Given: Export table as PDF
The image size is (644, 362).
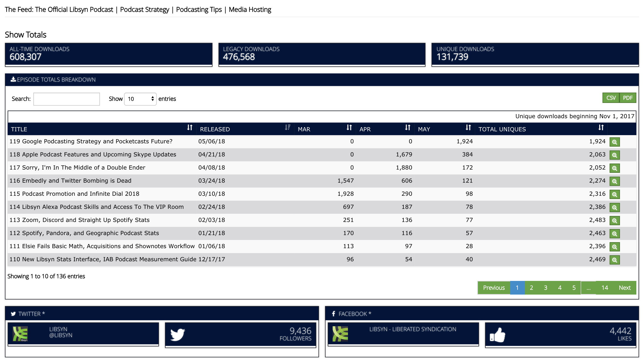Looking at the screenshot, I should click(628, 98).
